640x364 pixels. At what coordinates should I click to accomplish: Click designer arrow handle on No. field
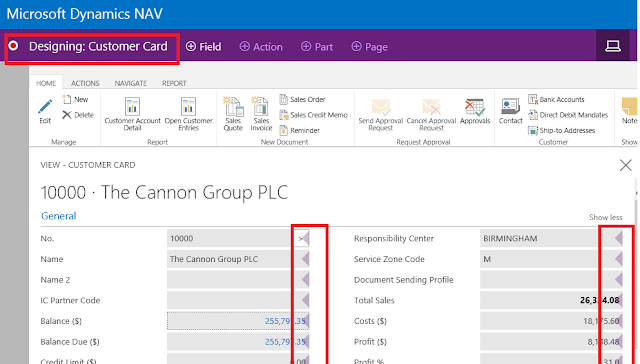pos(305,238)
